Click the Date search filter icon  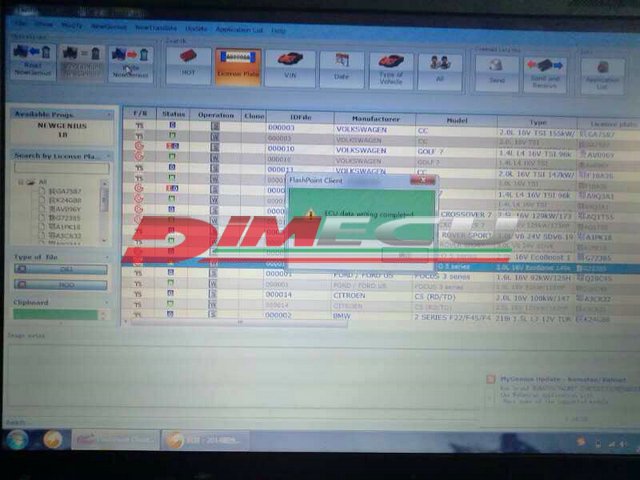tap(342, 68)
